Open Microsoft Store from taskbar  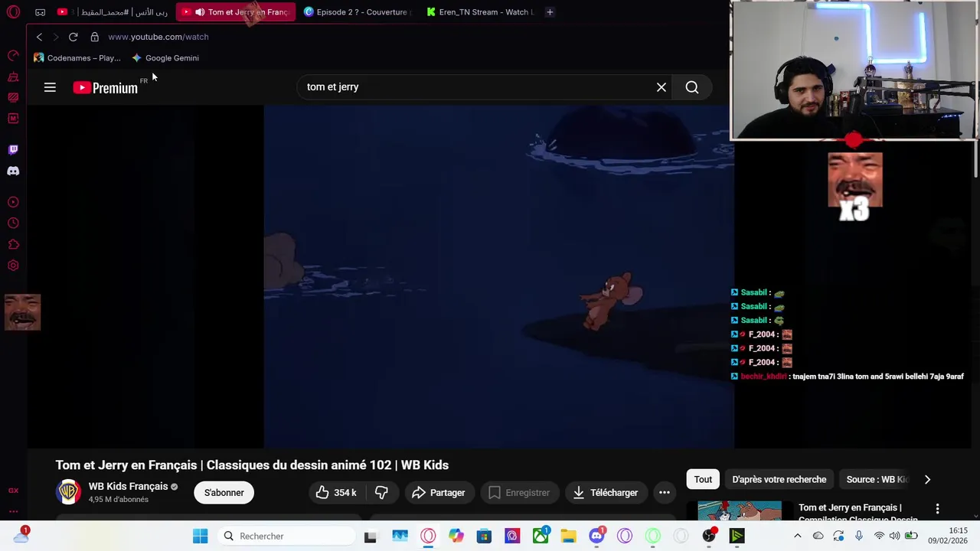pos(484,536)
